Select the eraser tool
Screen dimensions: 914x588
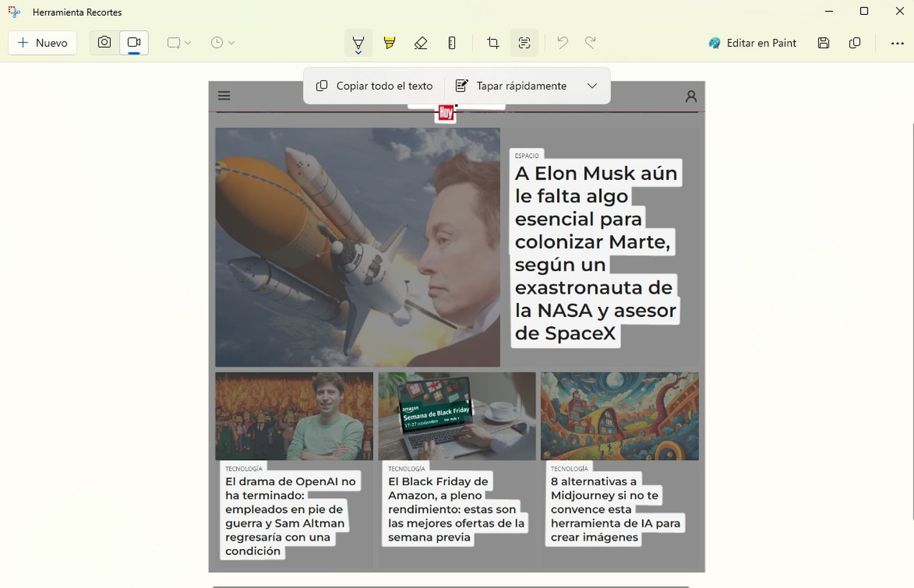coord(421,43)
